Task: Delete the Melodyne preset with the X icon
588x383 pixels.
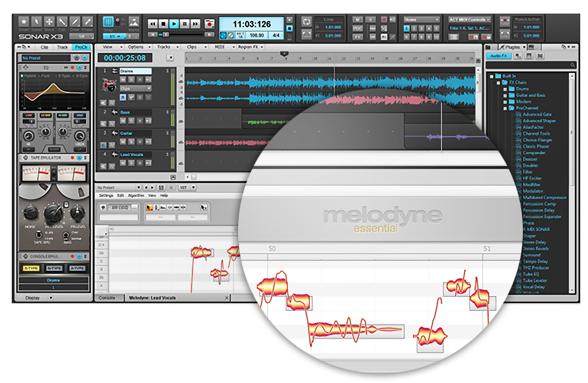Action: 171,188
